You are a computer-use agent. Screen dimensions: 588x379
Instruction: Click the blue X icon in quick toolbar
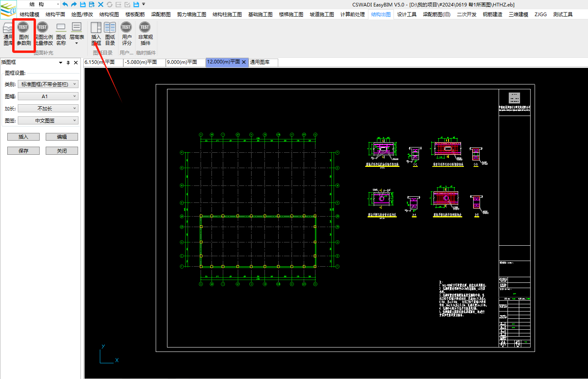(x=101, y=4)
